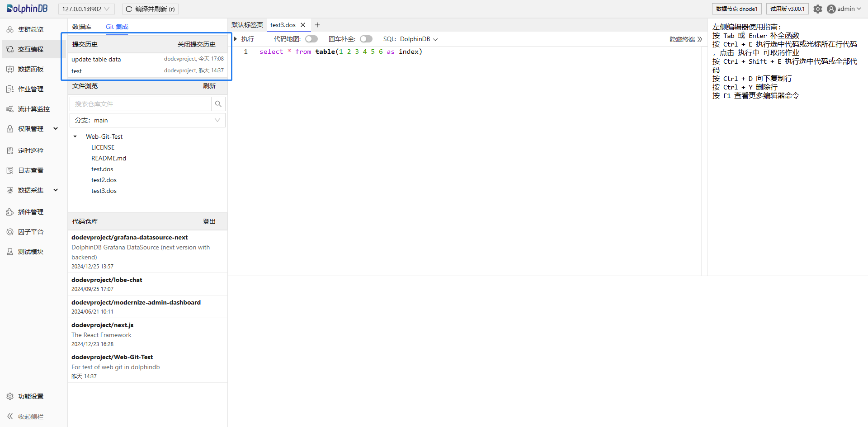Close the test3.dos editor tab
Image resolution: width=868 pixels, height=427 pixels.
(x=303, y=25)
